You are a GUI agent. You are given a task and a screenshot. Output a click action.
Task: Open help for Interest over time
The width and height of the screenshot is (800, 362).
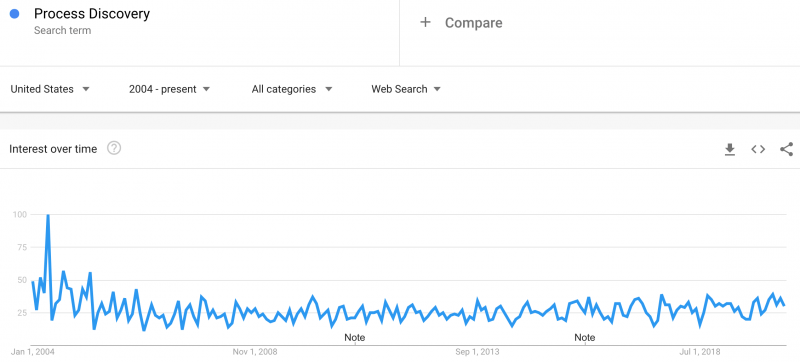point(114,148)
